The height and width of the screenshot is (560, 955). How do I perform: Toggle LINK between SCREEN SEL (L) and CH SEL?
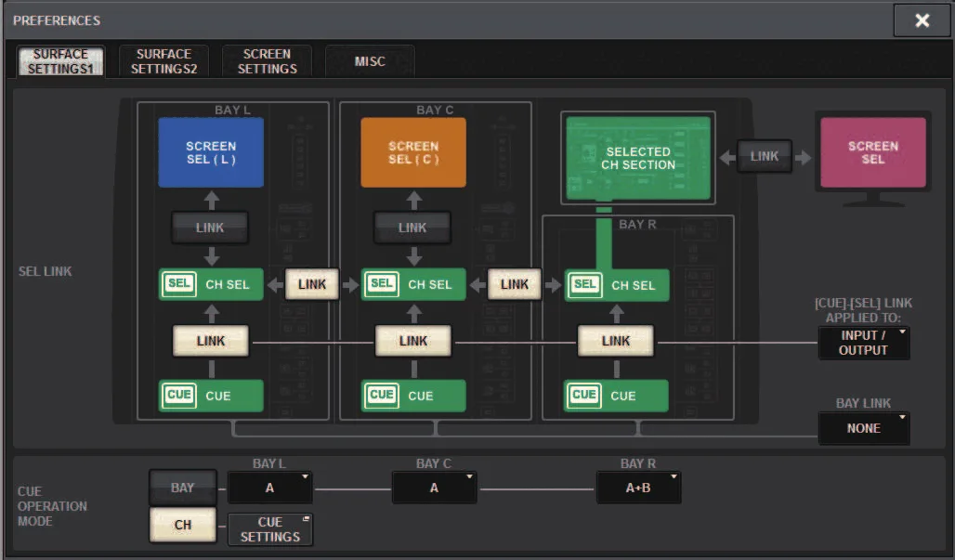(210, 228)
